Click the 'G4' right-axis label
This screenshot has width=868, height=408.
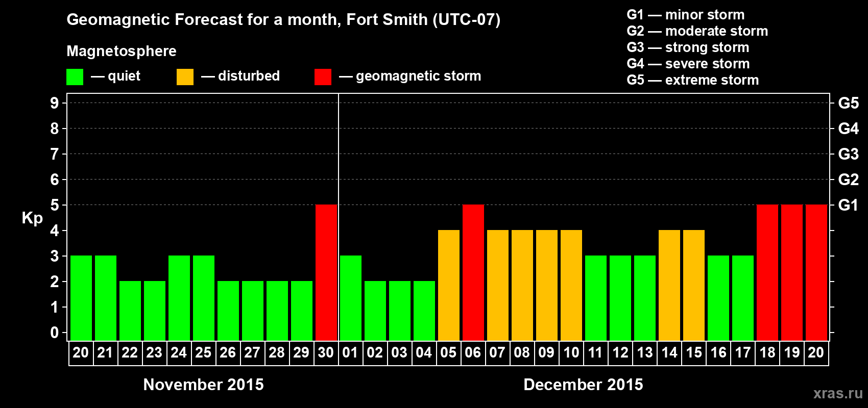tap(849, 129)
